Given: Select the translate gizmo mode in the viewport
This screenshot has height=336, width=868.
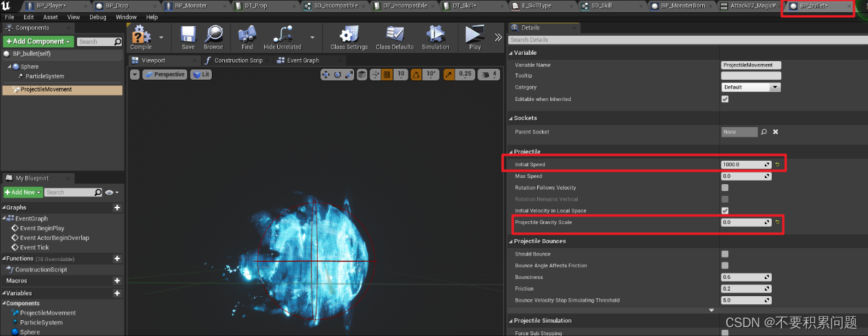Looking at the screenshot, I should (327, 74).
